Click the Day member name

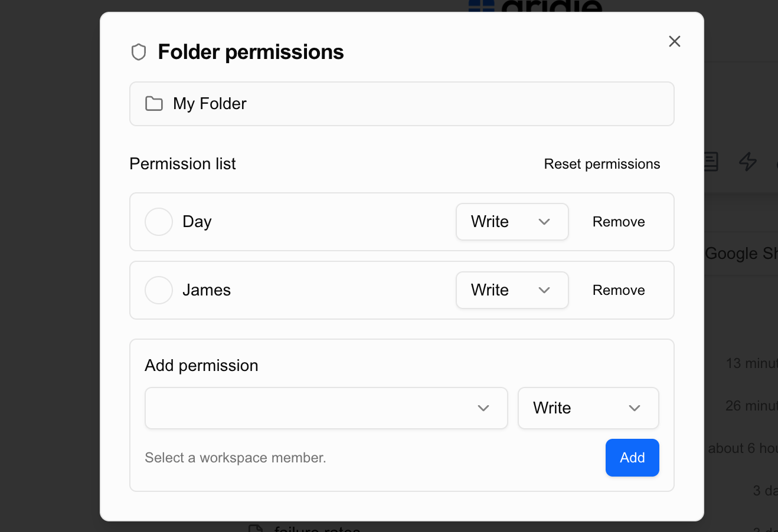[197, 222]
